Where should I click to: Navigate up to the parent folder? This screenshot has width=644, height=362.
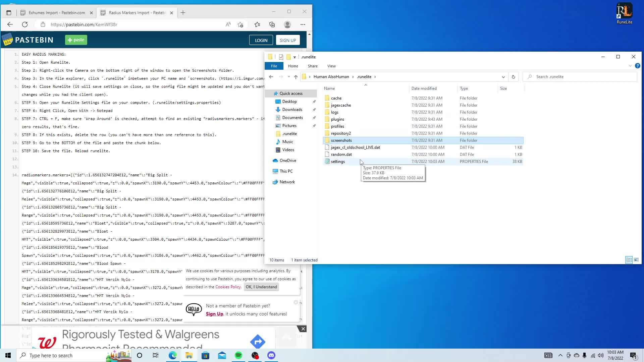[296, 77]
